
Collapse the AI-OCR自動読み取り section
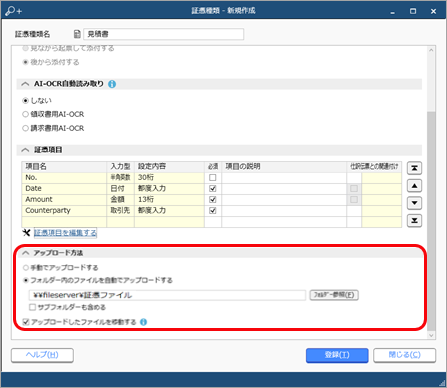point(25,84)
